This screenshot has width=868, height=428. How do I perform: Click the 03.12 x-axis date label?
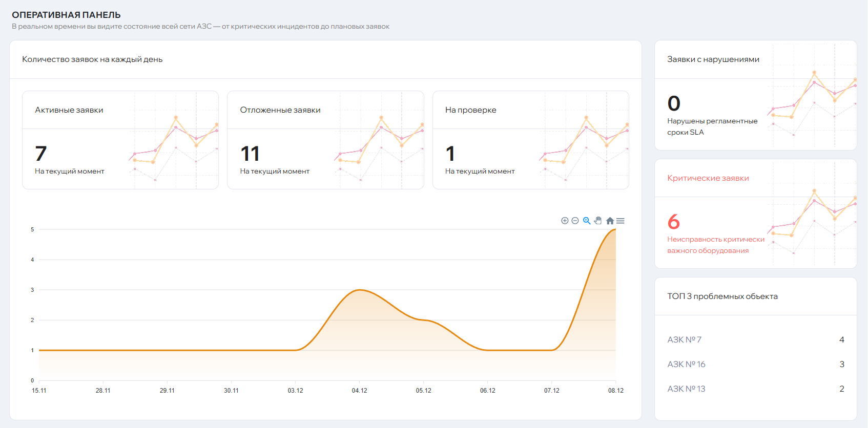(x=295, y=391)
